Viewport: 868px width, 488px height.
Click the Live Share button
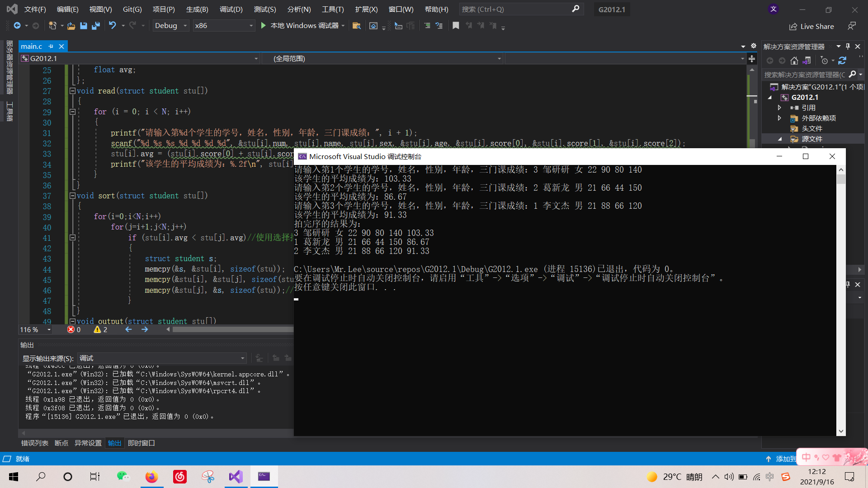click(812, 26)
